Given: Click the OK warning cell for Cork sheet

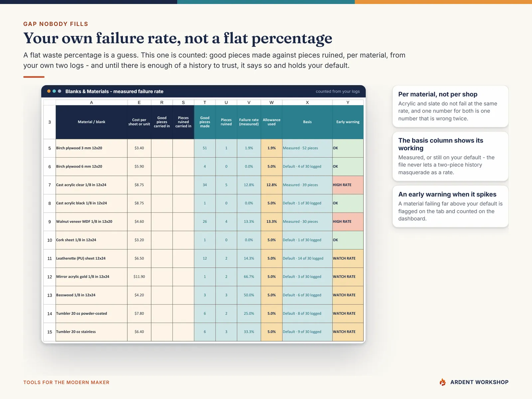Looking at the screenshot, I should point(348,240).
